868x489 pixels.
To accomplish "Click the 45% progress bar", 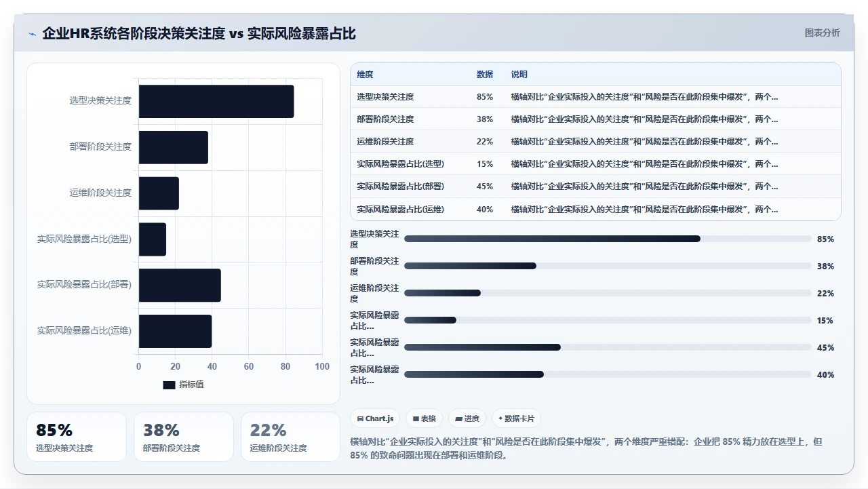I will click(608, 347).
